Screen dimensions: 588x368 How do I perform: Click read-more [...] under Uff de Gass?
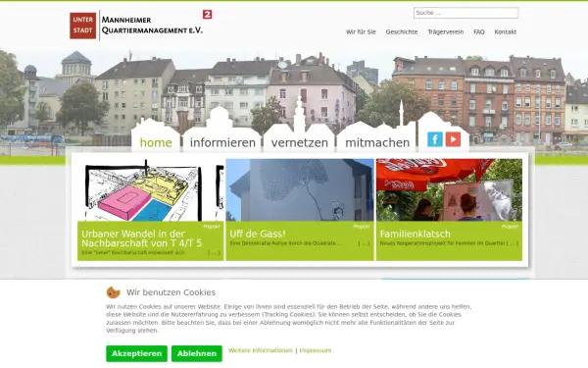pyautogui.click(x=365, y=243)
